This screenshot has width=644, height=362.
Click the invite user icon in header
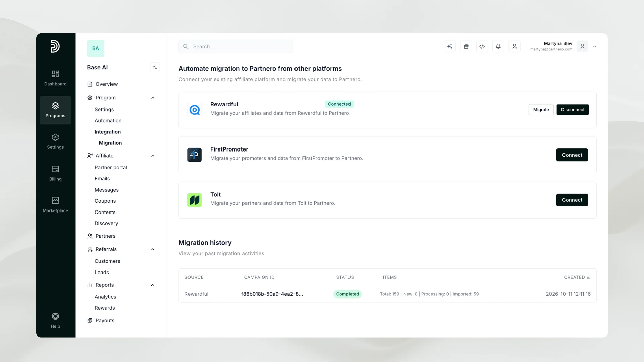514,46
